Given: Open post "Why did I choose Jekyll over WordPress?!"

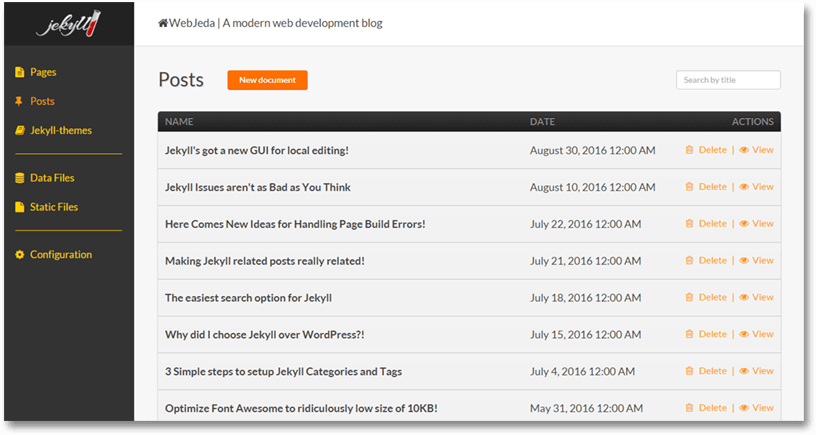Looking at the screenshot, I should (x=265, y=335).
